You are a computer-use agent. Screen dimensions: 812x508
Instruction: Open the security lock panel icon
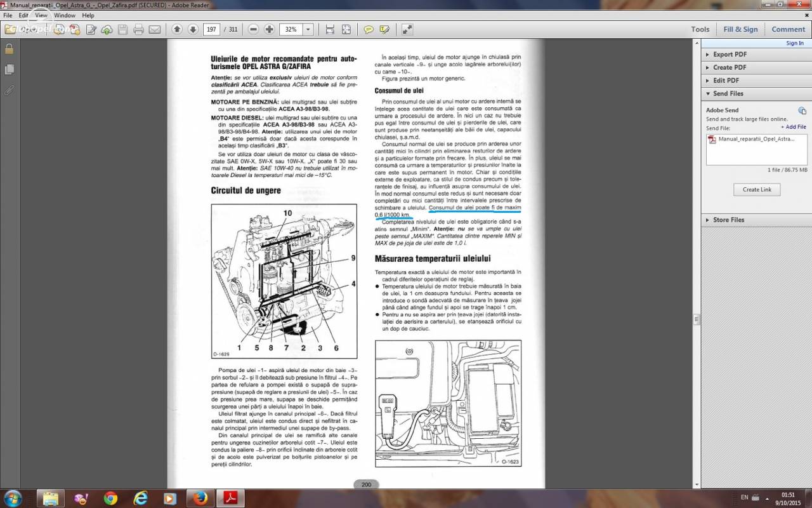(x=9, y=49)
